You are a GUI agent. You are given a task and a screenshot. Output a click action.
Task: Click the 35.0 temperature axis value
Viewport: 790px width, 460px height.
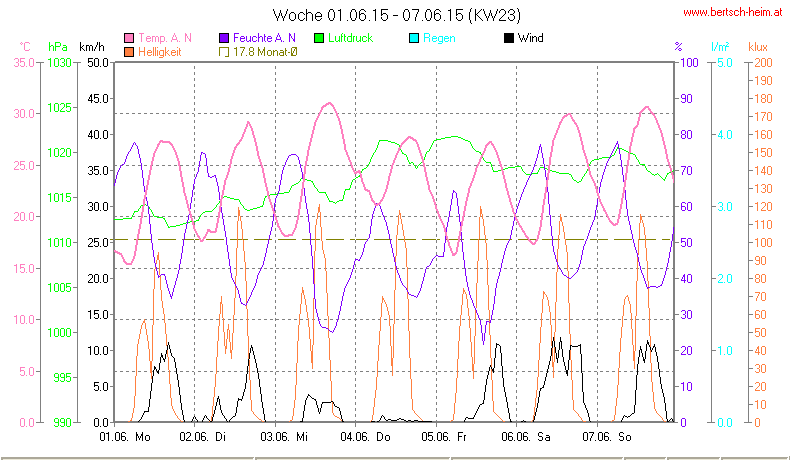coord(24,62)
